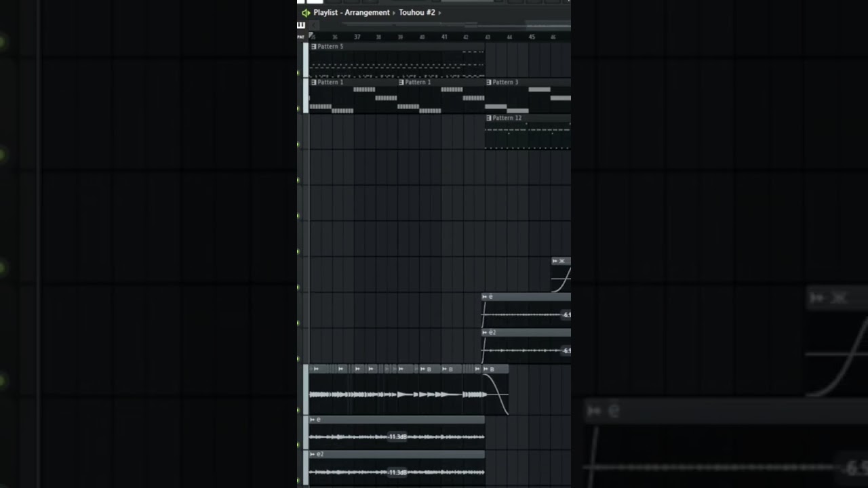Click the fade-out curve on the last B clip
This screenshot has height=488, width=868.
[x=496, y=394]
